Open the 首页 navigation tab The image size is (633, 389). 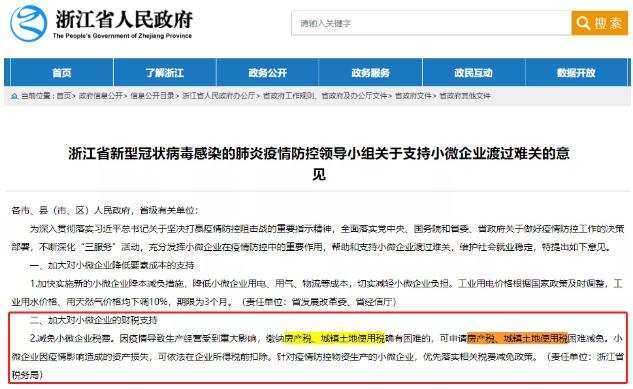[62, 73]
